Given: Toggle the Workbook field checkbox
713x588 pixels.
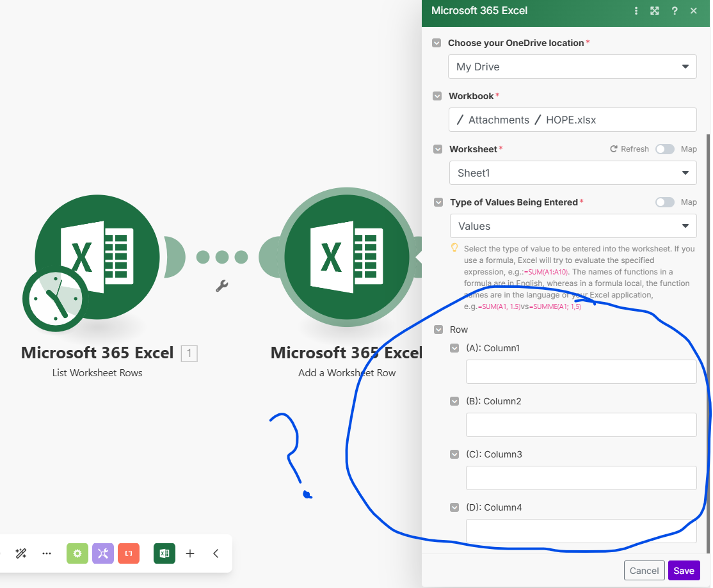Looking at the screenshot, I should point(437,97).
